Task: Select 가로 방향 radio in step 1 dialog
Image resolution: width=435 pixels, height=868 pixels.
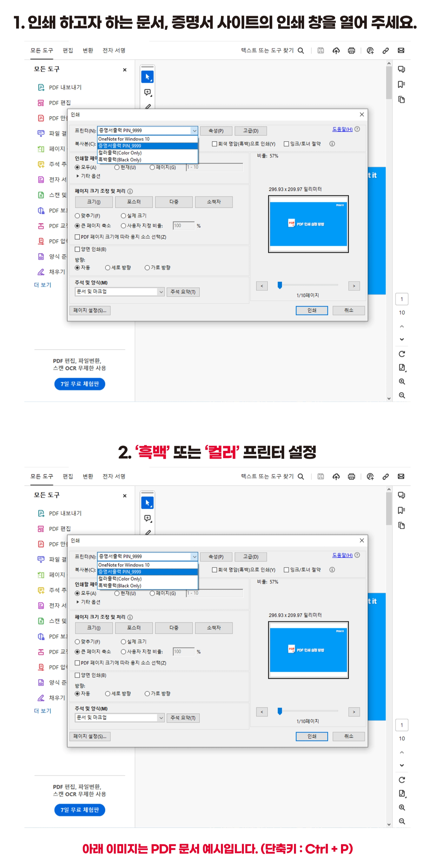Action: pyautogui.click(x=147, y=267)
